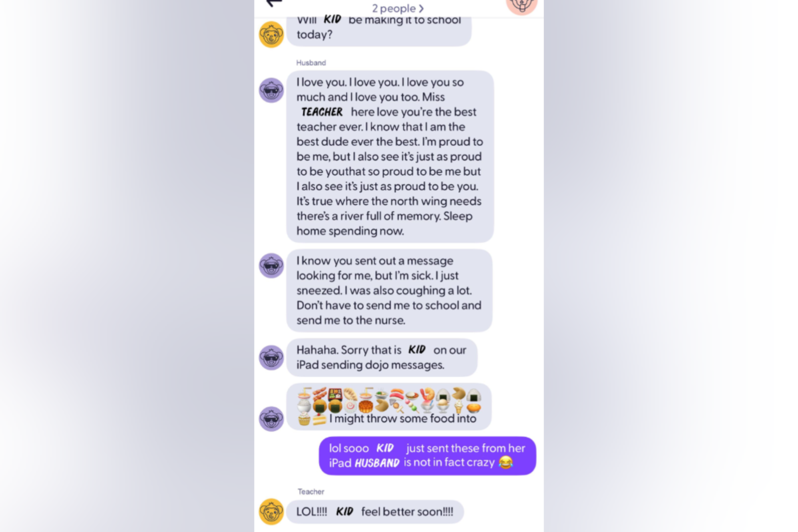Tap the laughing emoji in the purple message
The image size is (798, 532).
click(506, 463)
